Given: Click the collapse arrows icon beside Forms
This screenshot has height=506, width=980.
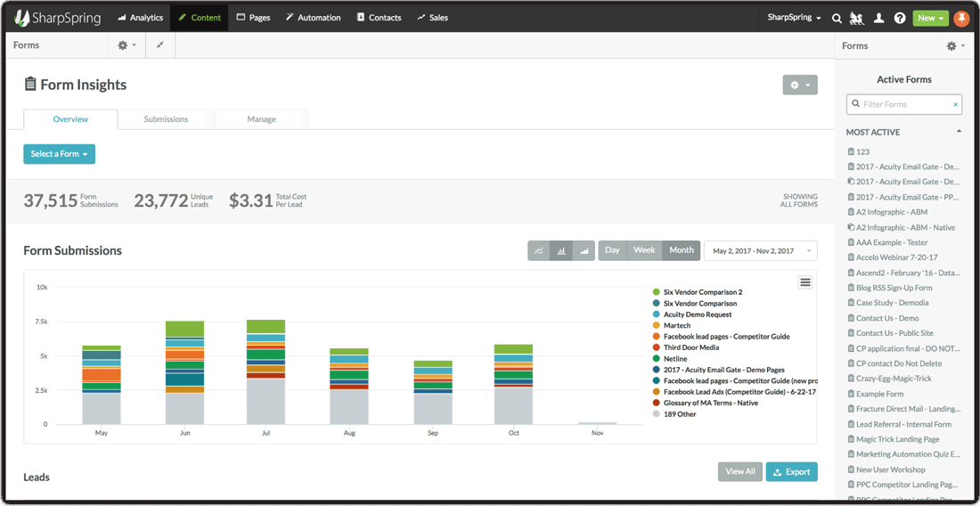Looking at the screenshot, I should coord(160,45).
